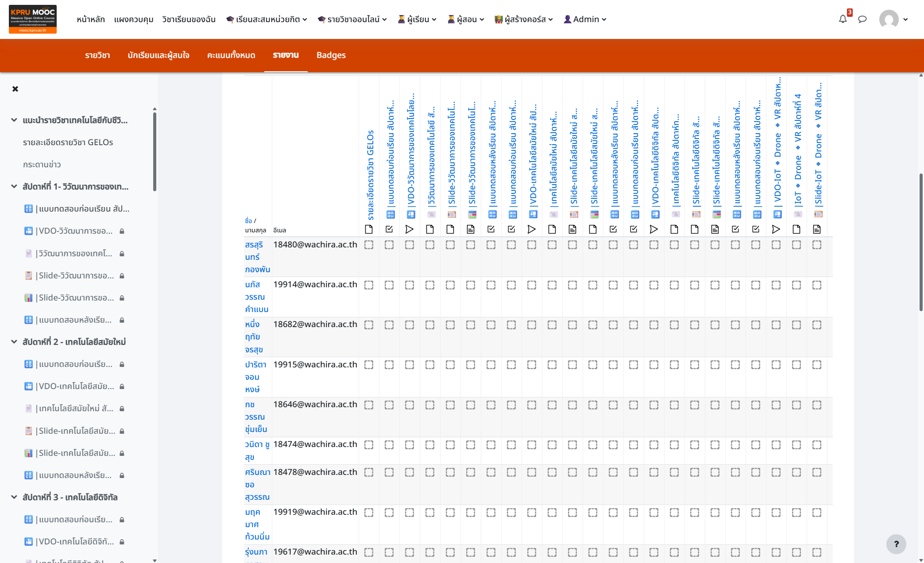
Task: Open the Admin dropdown menu
Action: click(585, 19)
